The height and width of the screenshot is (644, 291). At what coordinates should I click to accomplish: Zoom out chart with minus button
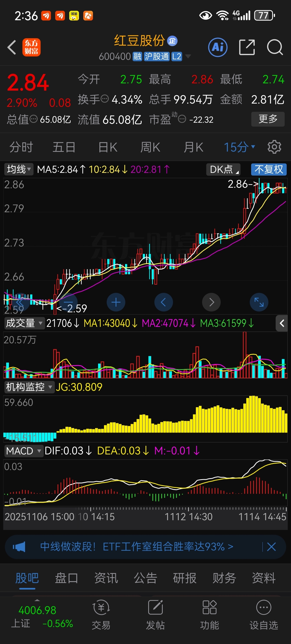[68, 302]
